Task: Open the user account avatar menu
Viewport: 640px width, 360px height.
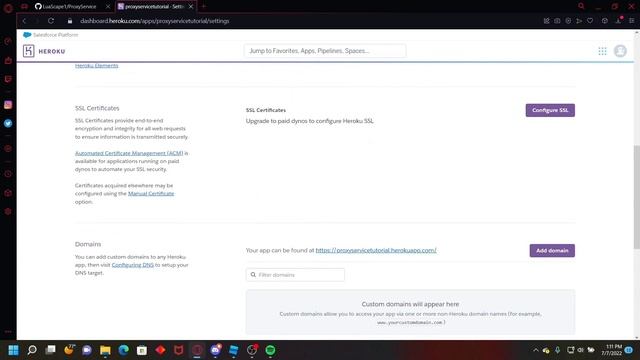Action: (x=620, y=51)
